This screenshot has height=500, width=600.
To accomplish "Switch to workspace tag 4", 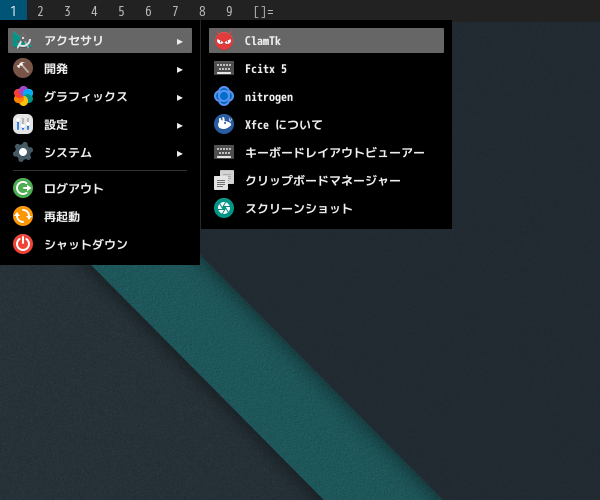I will pyautogui.click(x=94, y=11).
